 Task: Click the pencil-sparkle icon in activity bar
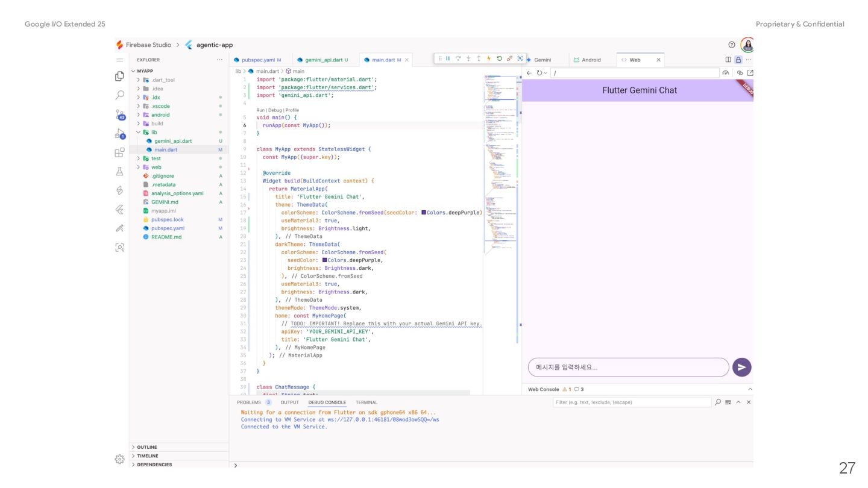[120, 228]
